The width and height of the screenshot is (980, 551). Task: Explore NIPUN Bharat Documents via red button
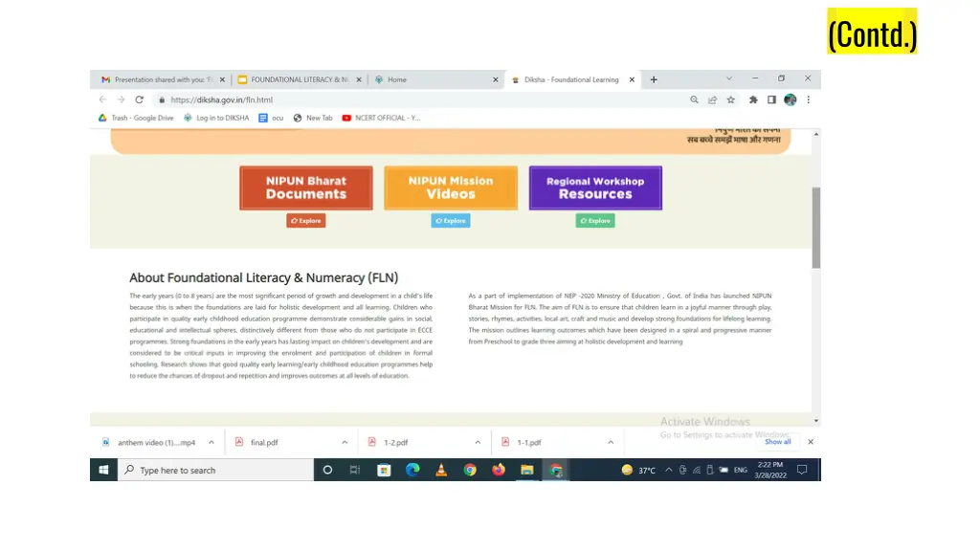point(306,221)
